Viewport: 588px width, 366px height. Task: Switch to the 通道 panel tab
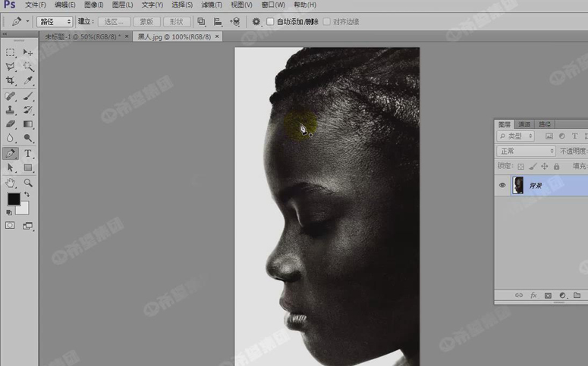tap(525, 124)
